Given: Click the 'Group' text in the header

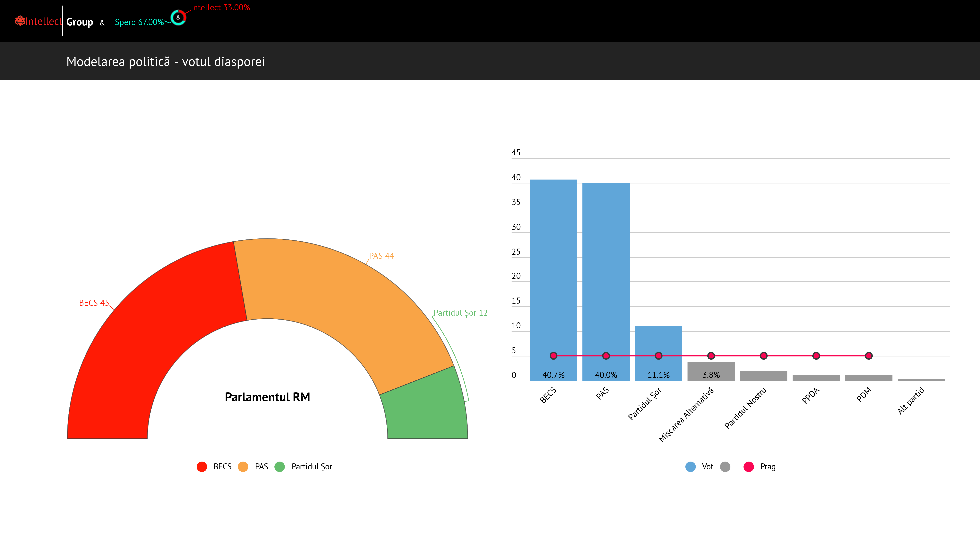Looking at the screenshot, I should 80,22.
